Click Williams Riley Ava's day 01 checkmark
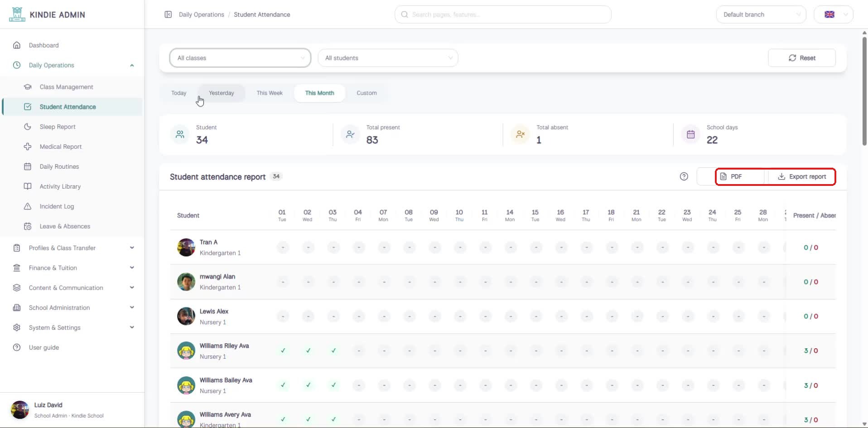The height and width of the screenshot is (428, 868). 283,351
